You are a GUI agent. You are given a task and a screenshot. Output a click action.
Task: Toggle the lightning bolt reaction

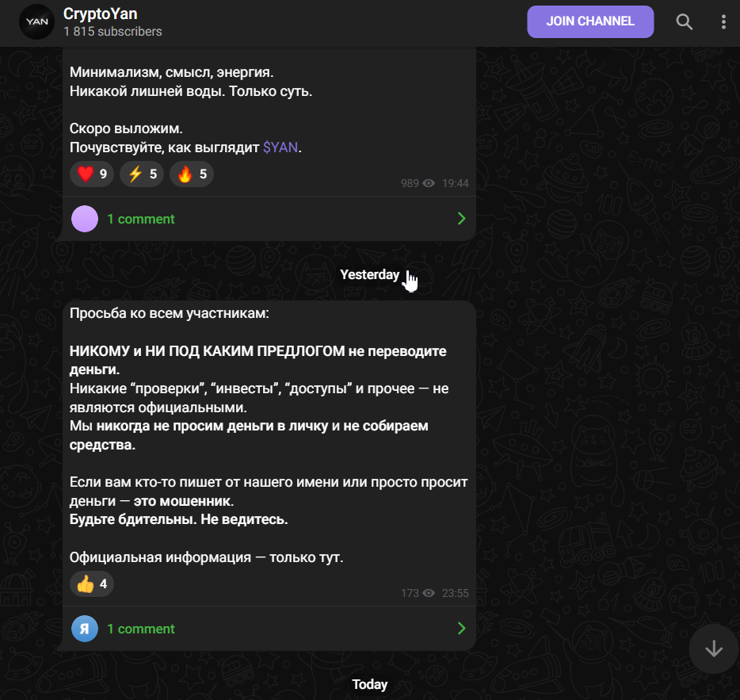coord(142,174)
